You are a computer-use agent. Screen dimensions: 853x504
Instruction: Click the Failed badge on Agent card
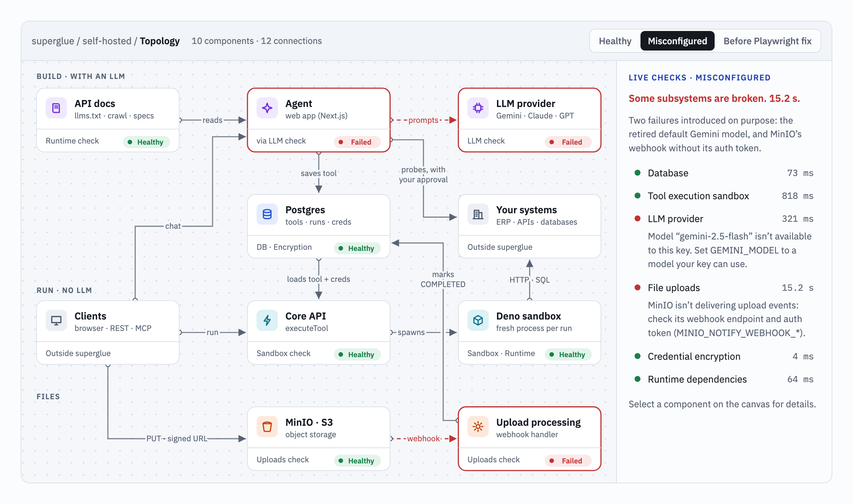click(x=357, y=142)
